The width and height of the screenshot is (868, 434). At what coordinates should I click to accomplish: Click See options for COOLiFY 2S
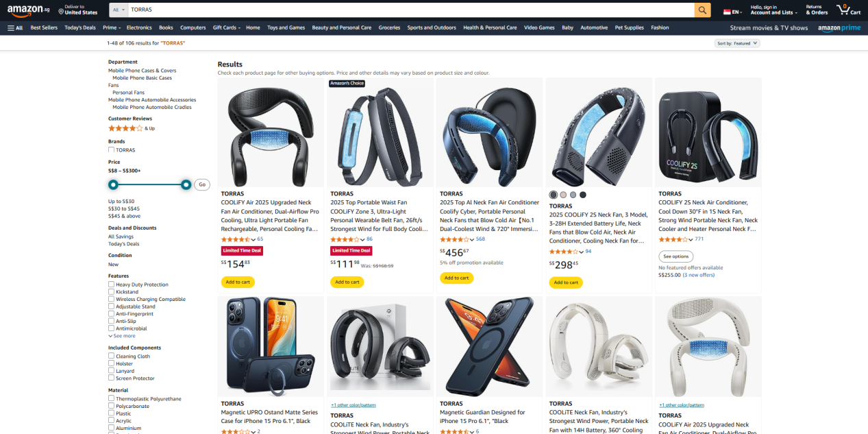[x=676, y=256]
